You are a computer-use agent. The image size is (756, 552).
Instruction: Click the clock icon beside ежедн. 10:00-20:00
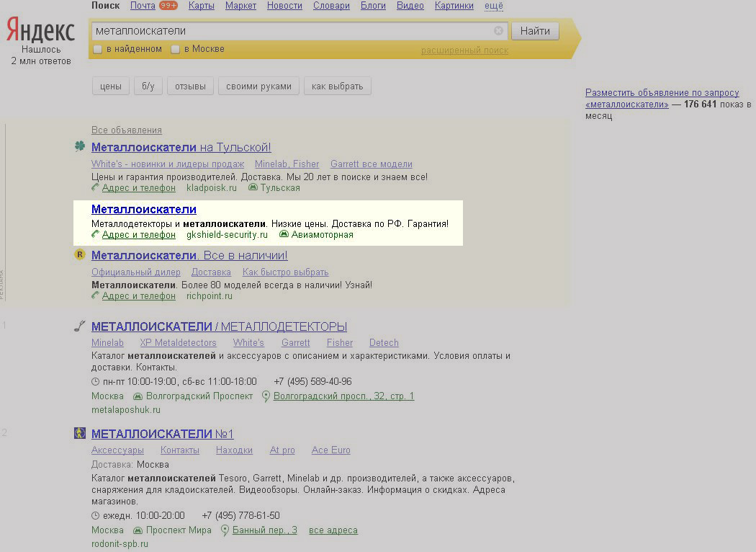(96, 516)
